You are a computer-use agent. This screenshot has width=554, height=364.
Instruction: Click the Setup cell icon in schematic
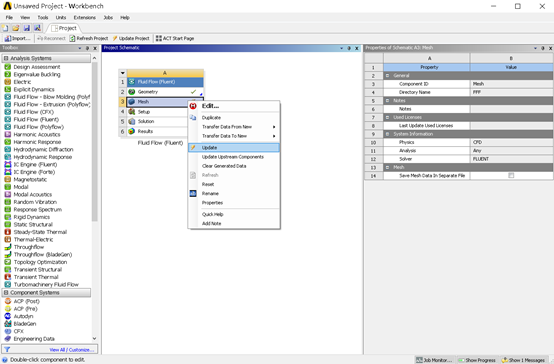pos(132,112)
